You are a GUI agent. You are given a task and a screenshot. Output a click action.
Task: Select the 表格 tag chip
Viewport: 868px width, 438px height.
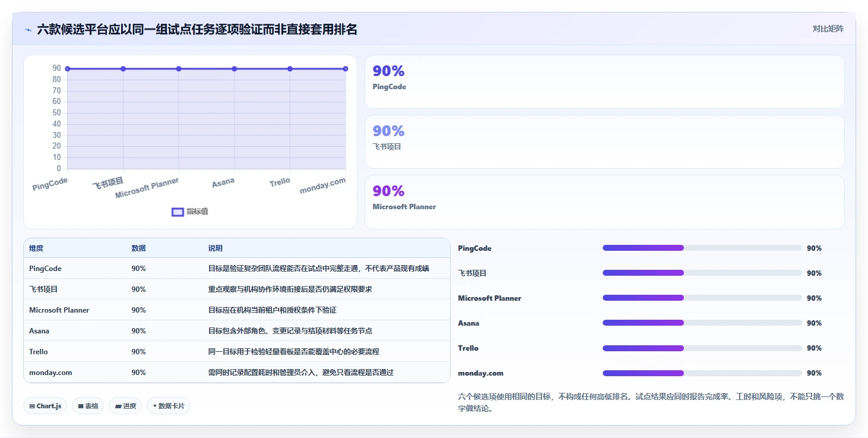tap(88, 406)
